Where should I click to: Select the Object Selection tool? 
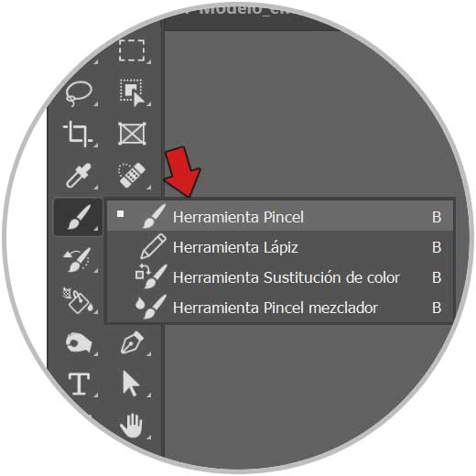[x=132, y=92]
